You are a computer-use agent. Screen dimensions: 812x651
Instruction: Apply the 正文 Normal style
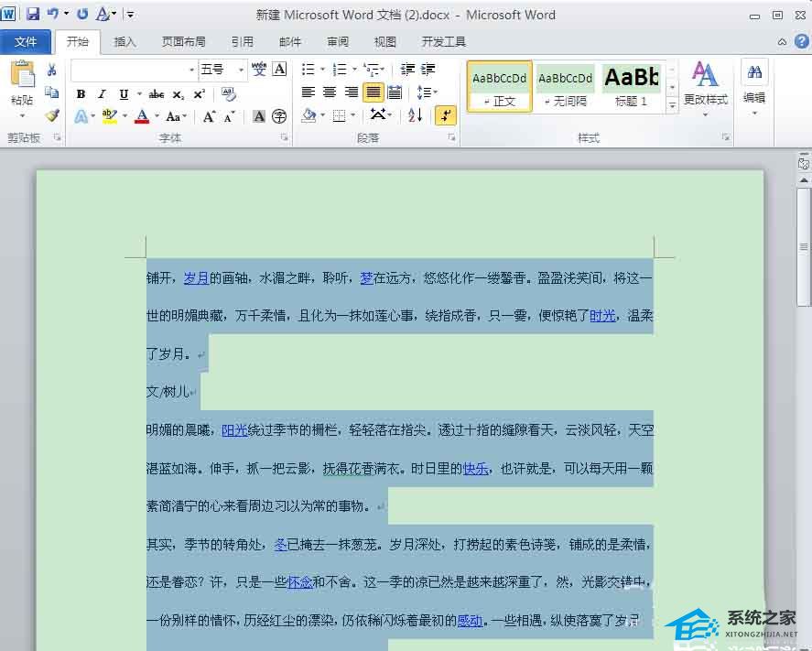499,86
